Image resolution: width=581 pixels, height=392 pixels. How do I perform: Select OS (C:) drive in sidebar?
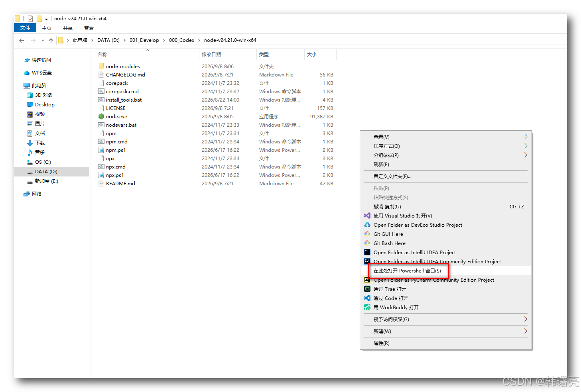[43, 162]
